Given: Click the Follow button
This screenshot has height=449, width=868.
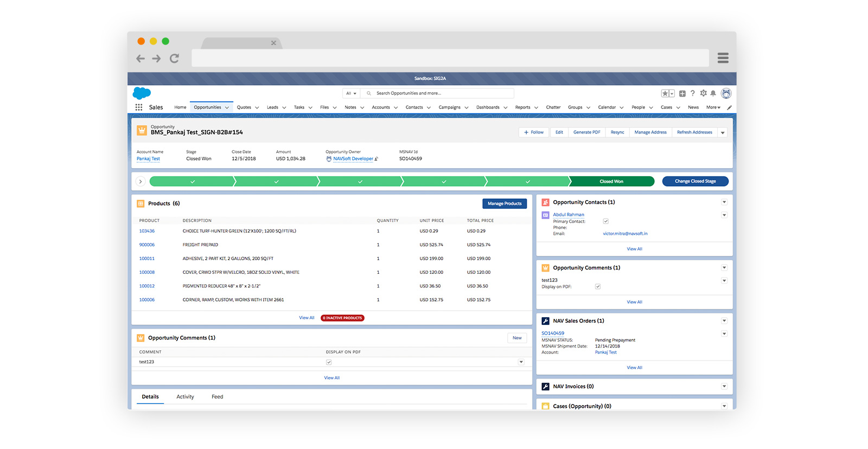Looking at the screenshot, I should pyautogui.click(x=534, y=132).
